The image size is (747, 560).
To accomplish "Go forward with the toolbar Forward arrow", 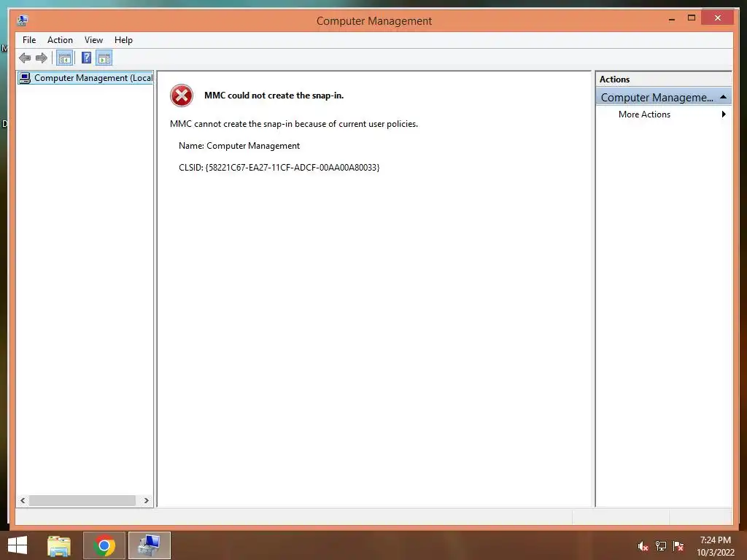I will [42, 58].
